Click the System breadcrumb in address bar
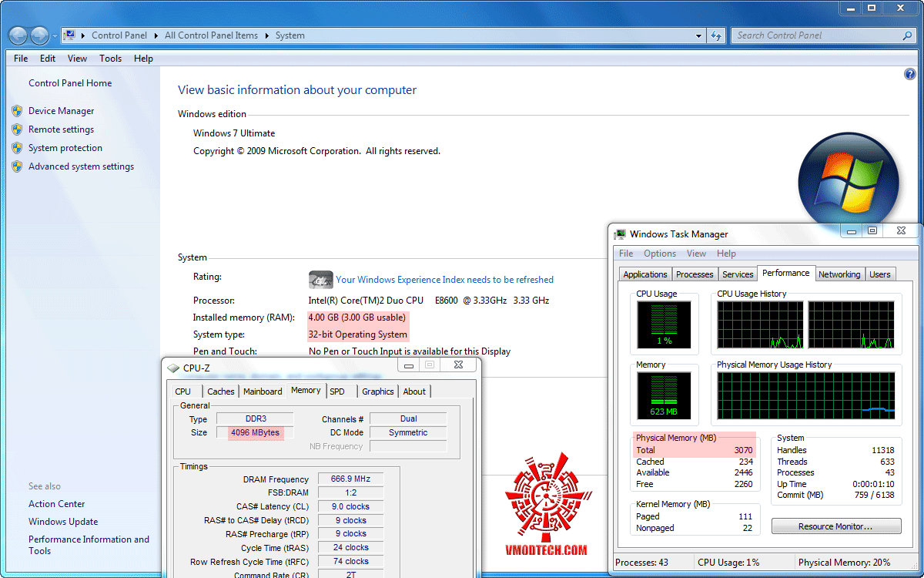The width and height of the screenshot is (924, 578). pyautogui.click(x=290, y=35)
